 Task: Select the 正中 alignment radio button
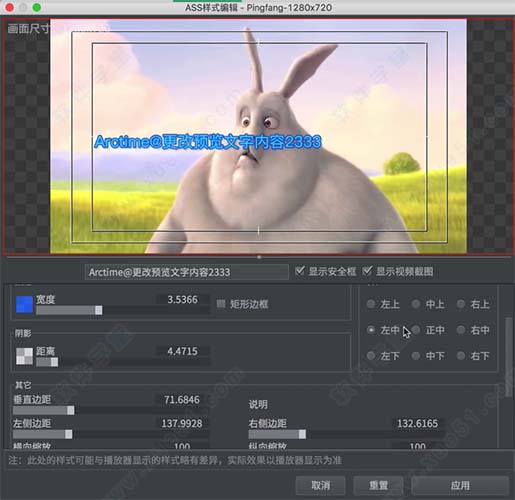pyautogui.click(x=416, y=330)
